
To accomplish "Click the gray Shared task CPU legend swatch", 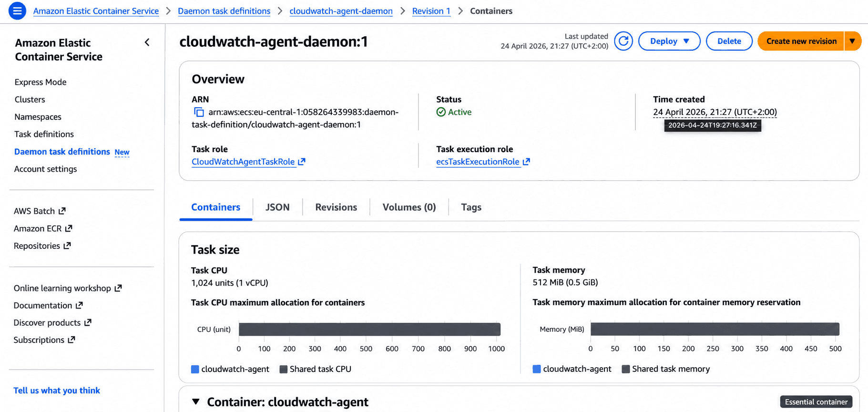I will (283, 369).
